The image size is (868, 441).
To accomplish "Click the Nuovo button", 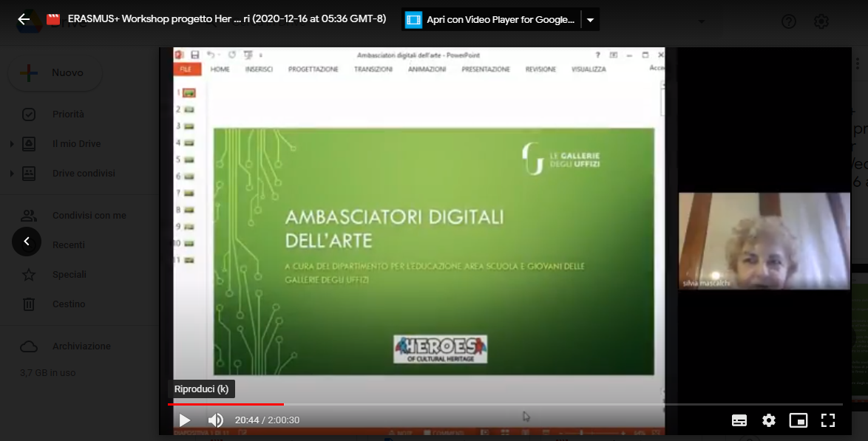I will (x=55, y=73).
